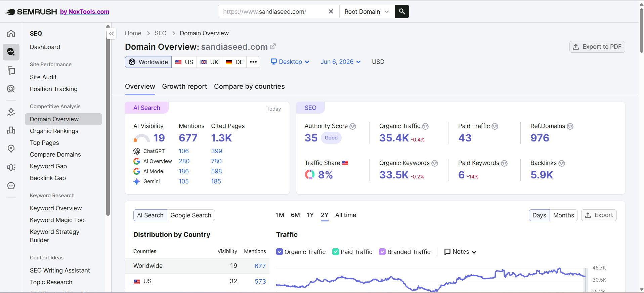Screen dimensions: 644x293
Task: Go to Home breadcrumb
Action: 133,33
